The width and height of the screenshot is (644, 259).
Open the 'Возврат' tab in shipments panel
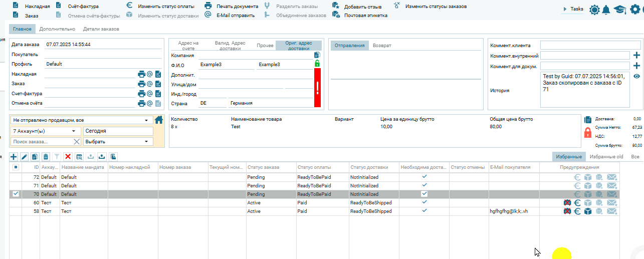coord(382,46)
